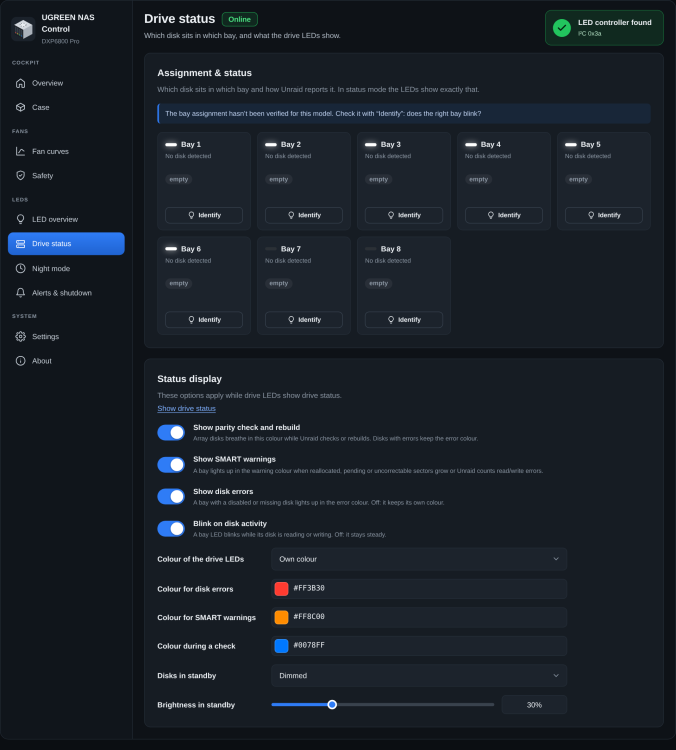This screenshot has height=750, width=676.
Task: Click the UGREEN NAS Control cube logo
Action: (x=23, y=29)
